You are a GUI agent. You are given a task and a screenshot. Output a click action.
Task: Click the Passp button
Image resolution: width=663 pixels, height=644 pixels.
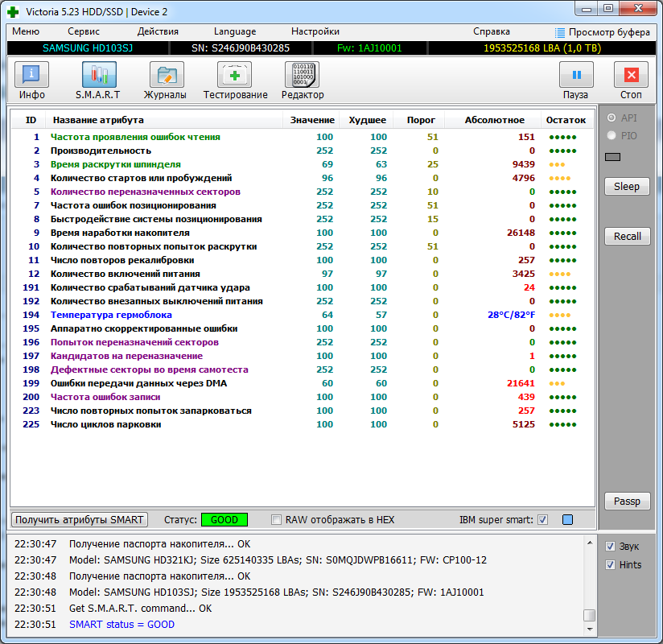point(627,502)
